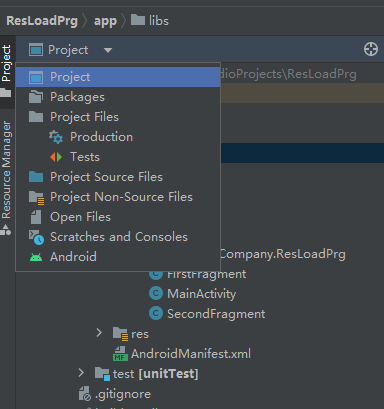Open Scratches and Consoles view
Image resolution: width=384 pixels, height=409 pixels.
pos(118,237)
